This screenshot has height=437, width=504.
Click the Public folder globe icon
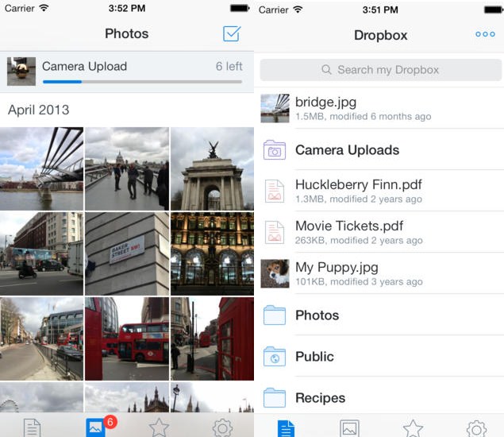[x=275, y=356]
